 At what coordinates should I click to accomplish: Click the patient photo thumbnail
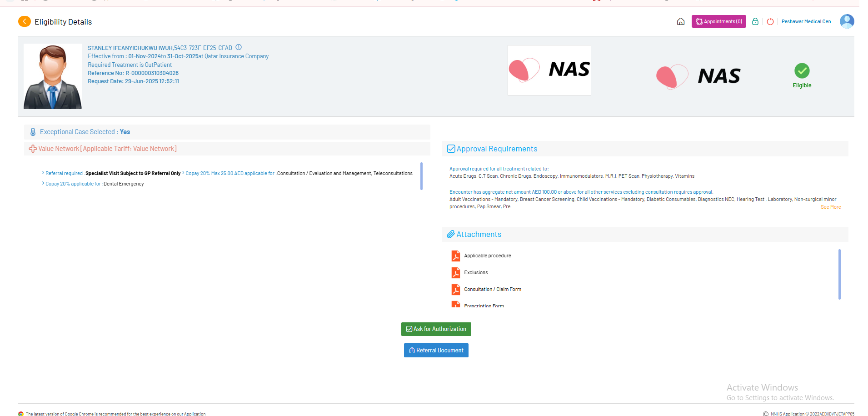pos(53,76)
